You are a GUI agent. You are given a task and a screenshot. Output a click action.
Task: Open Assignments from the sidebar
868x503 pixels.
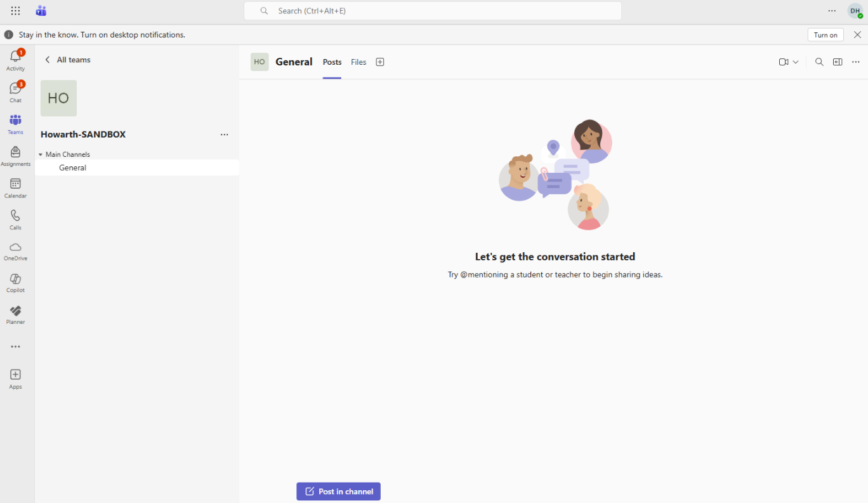[x=15, y=156]
